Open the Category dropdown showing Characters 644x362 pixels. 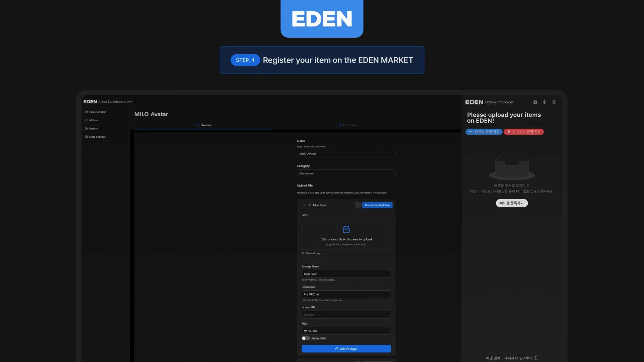click(x=346, y=173)
